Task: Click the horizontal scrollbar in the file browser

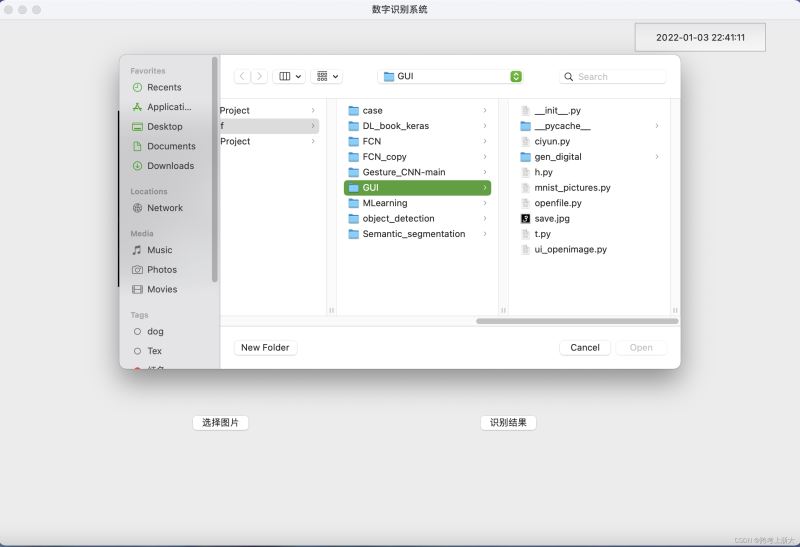Action: [576, 321]
